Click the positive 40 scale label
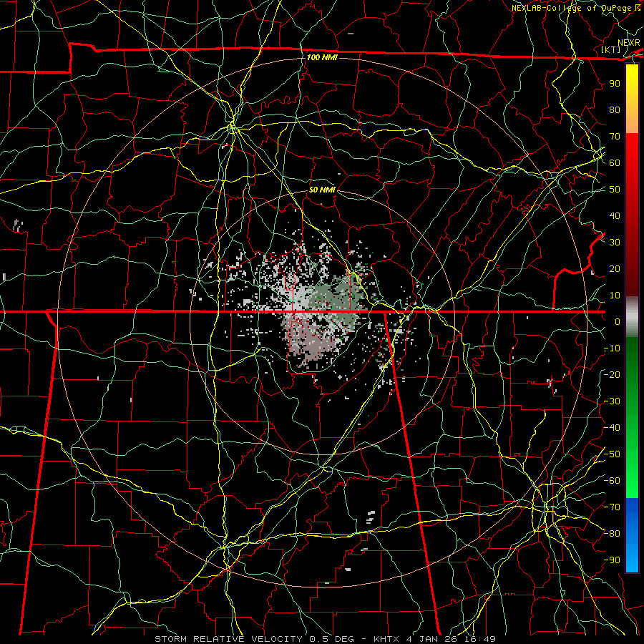The image size is (644, 644). [615, 215]
